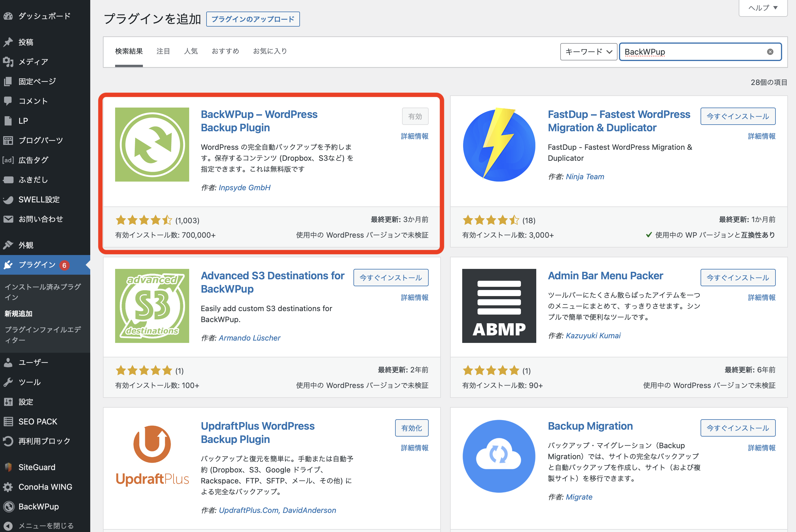This screenshot has height=532, width=796.
Task: Click the ABMP plugin thumbnail
Action: [x=499, y=306]
